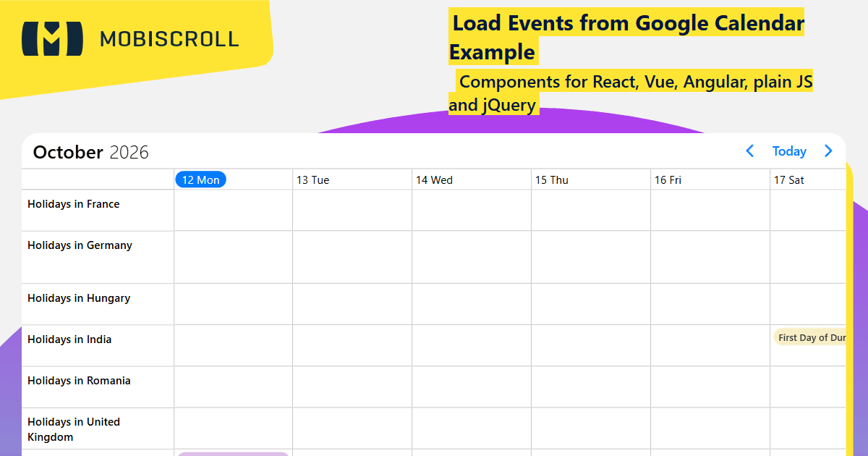Image resolution: width=868 pixels, height=456 pixels.
Task: Select the 16 Fri day header
Action: point(668,180)
